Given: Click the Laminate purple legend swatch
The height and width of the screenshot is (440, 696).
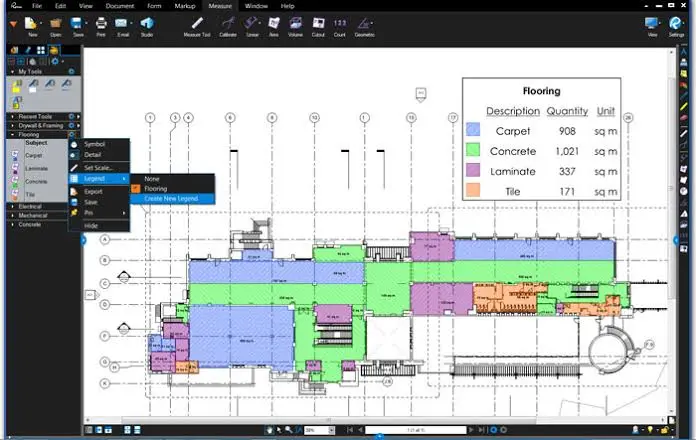Looking at the screenshot, I should click(x=473, y=170).
